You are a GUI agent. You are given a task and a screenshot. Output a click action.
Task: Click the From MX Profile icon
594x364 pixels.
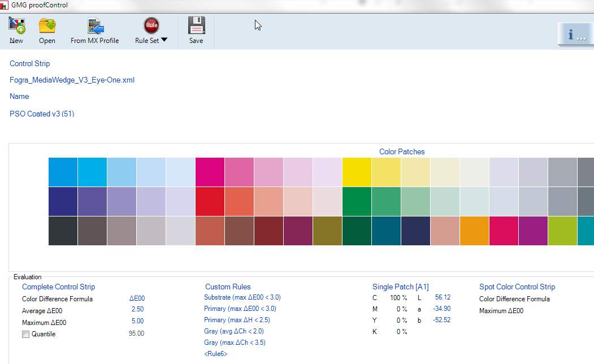click(96, 25)
